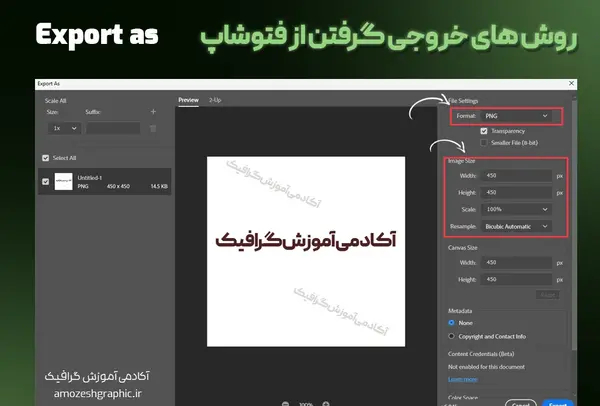This screenshot has height=406, width=600.
Task: Toggle the Select All checkbox
Action: point(46,158)
